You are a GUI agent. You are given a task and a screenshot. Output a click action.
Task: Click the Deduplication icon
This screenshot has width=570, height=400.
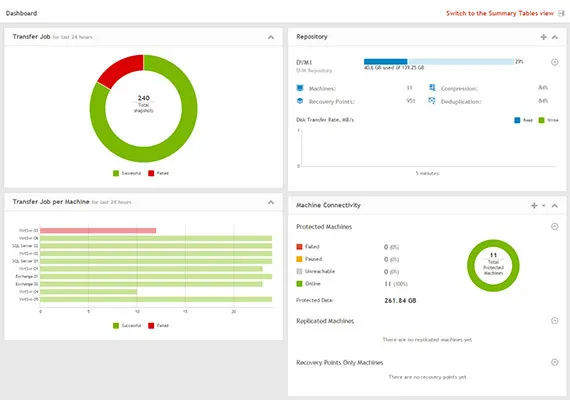tap(432, 101)
